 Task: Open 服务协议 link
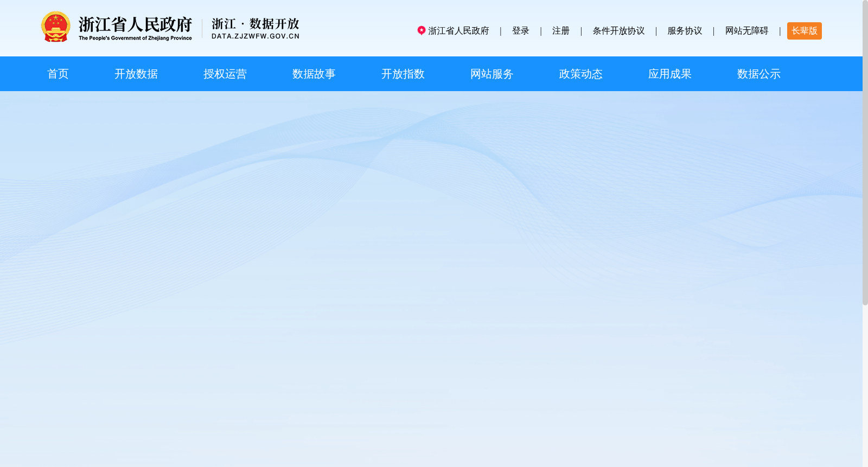[x=685, y=31]
